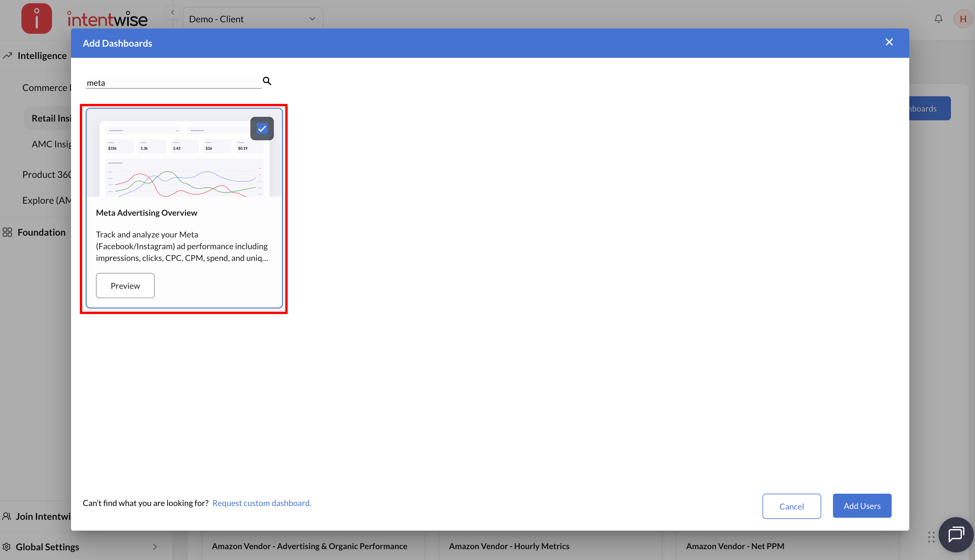This screenshot has height=560, width=975.
Task: Click Amazon Vendor - Net PPM card title
Action: [735, 546]
